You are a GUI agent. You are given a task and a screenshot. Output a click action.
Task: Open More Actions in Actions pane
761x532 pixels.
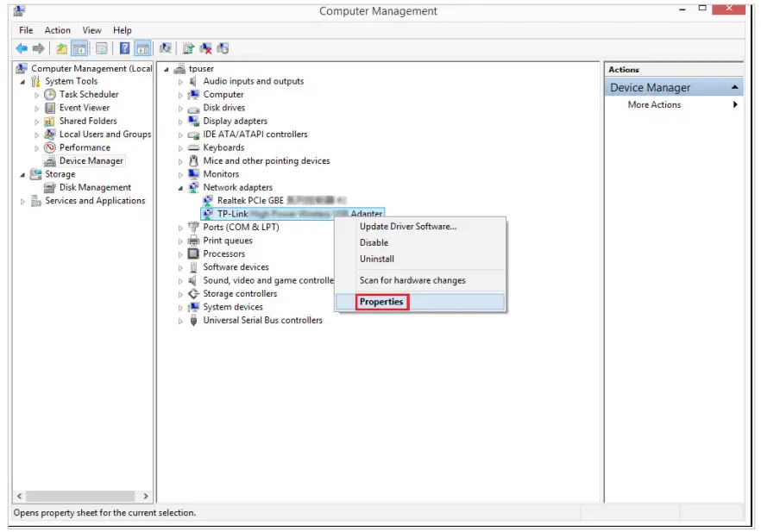click(654, 105)
